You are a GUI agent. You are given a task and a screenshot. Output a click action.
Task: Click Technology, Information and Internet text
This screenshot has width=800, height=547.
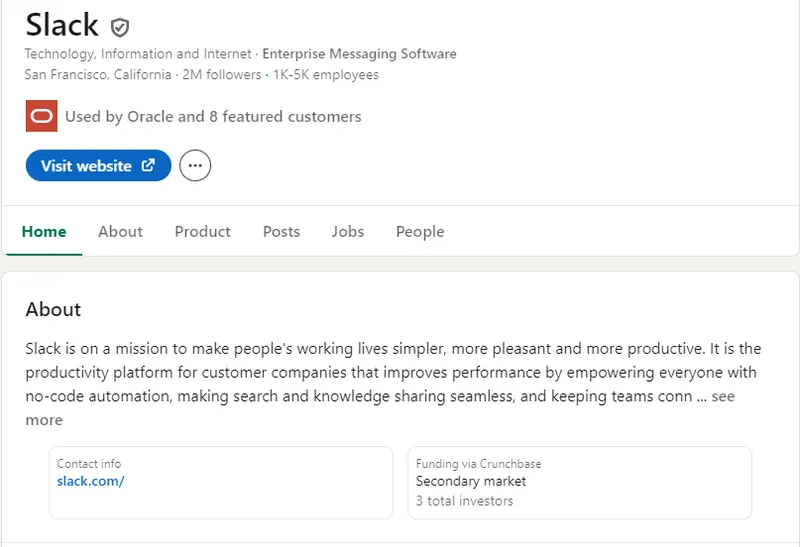[138, 54]
